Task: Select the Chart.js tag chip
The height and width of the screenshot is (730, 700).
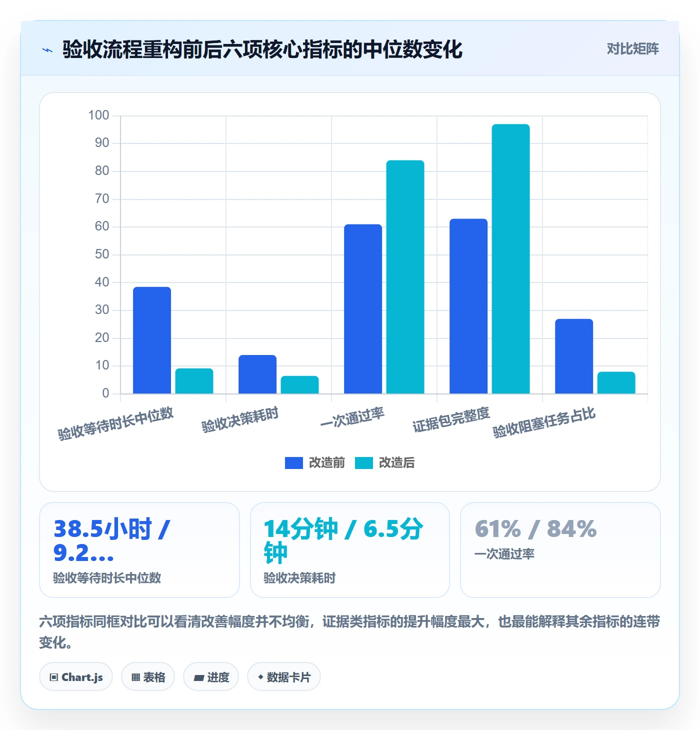Action: point(76,677)
